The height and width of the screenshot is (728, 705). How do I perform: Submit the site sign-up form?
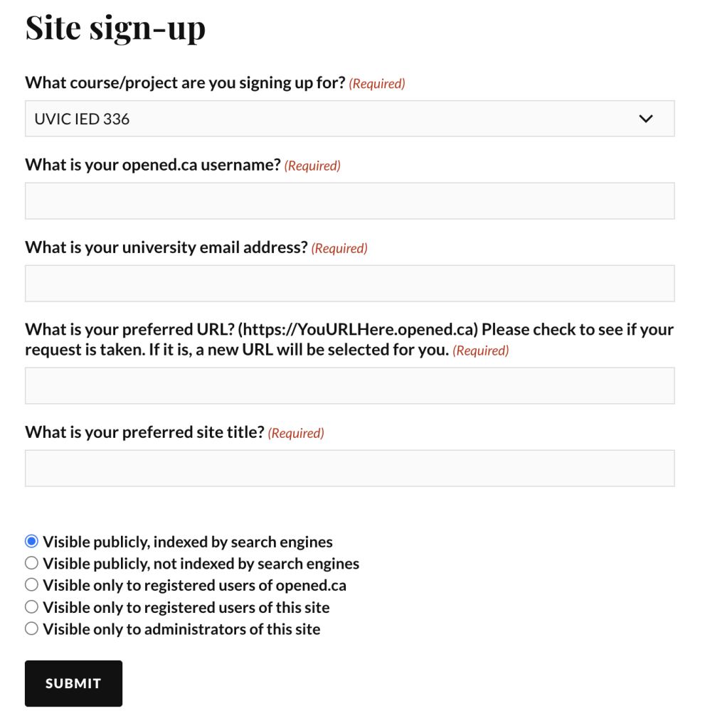point(73,683)
